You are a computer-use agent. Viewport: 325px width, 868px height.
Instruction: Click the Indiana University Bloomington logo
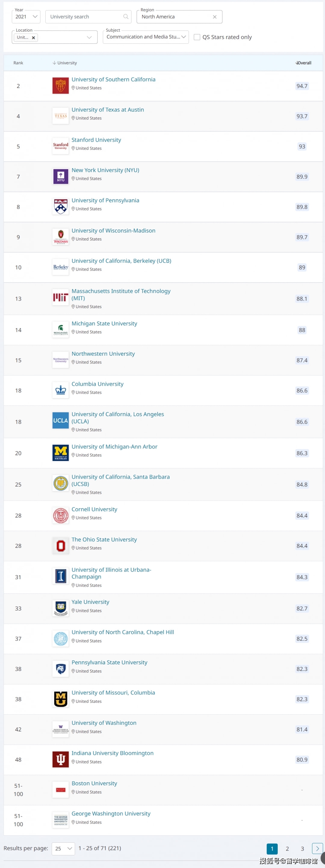61,759
